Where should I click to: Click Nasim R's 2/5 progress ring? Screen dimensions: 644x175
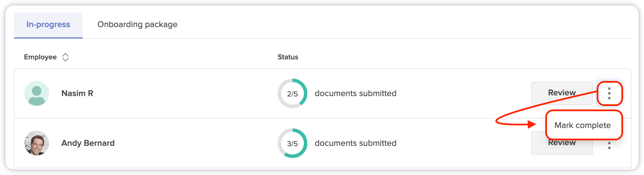tap(293, 93)
